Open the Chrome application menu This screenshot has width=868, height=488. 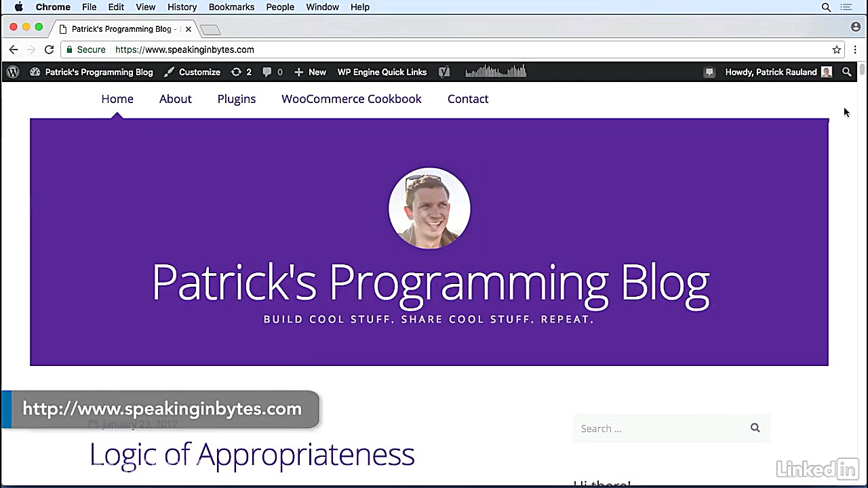click(53, 7)
